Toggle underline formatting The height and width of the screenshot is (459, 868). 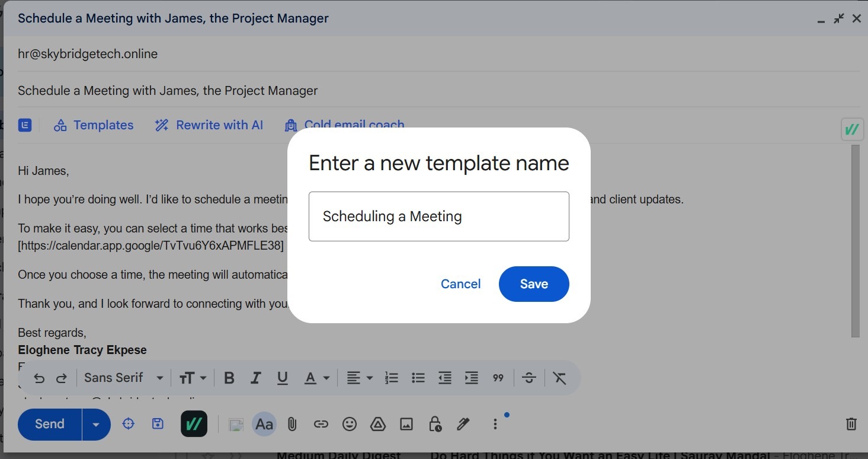pos(283,378)
